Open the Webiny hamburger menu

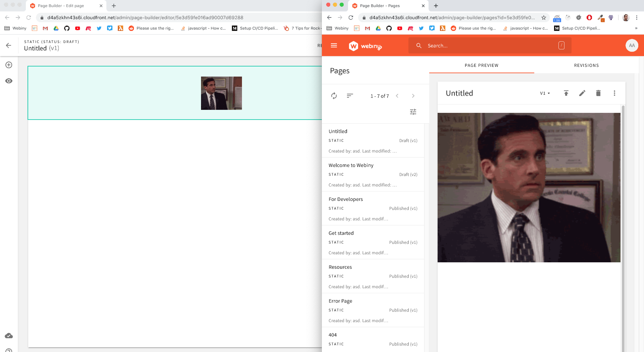[x=334, y=45]
